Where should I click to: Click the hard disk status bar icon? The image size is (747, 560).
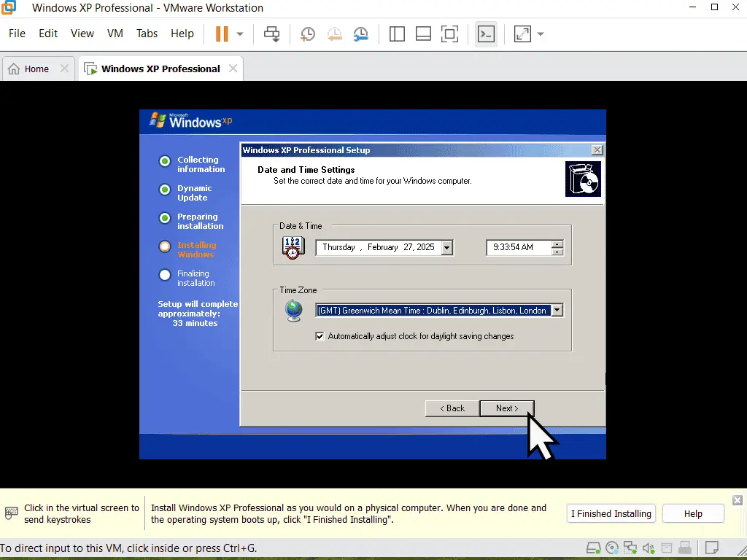pos(593,548)
